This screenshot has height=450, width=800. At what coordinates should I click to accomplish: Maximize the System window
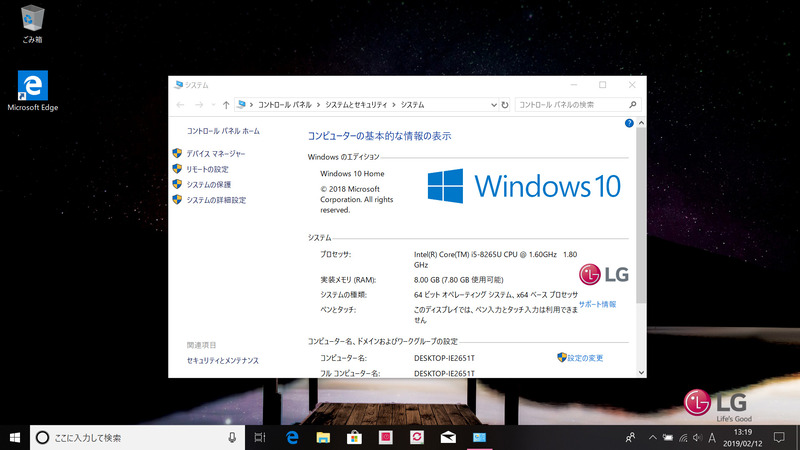point(603,85)
